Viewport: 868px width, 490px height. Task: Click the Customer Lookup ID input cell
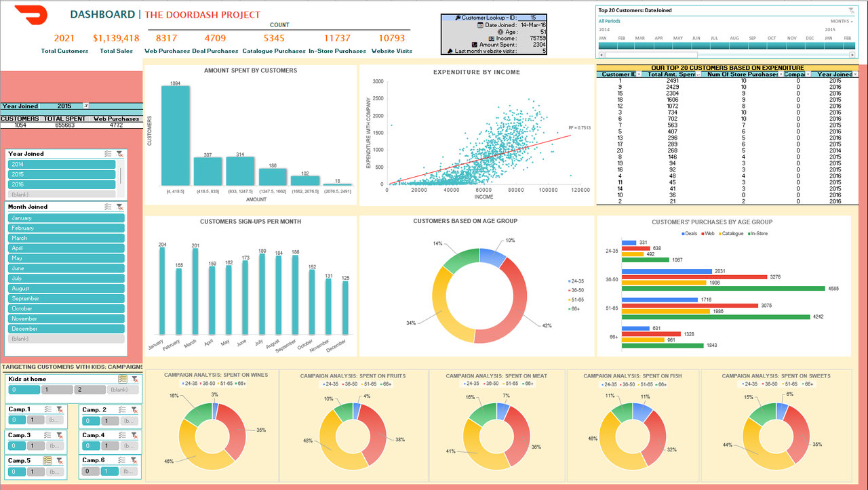tap(533, 17)
